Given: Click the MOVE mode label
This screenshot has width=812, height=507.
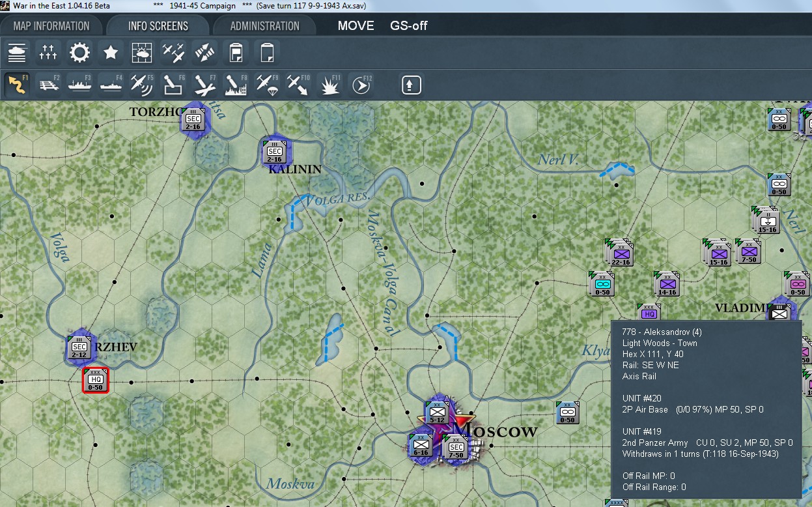Looking at the screenshot, I should pyautogui.click(x=356, y=26).
